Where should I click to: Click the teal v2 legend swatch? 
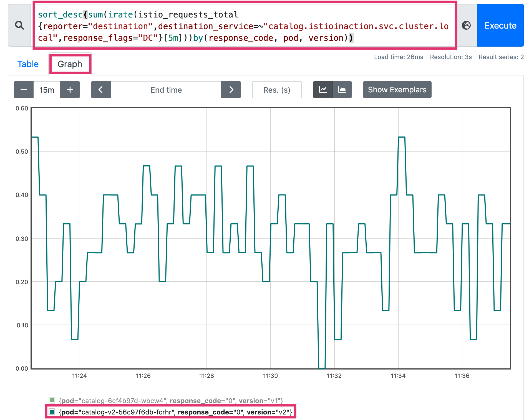tap(52, 412)
